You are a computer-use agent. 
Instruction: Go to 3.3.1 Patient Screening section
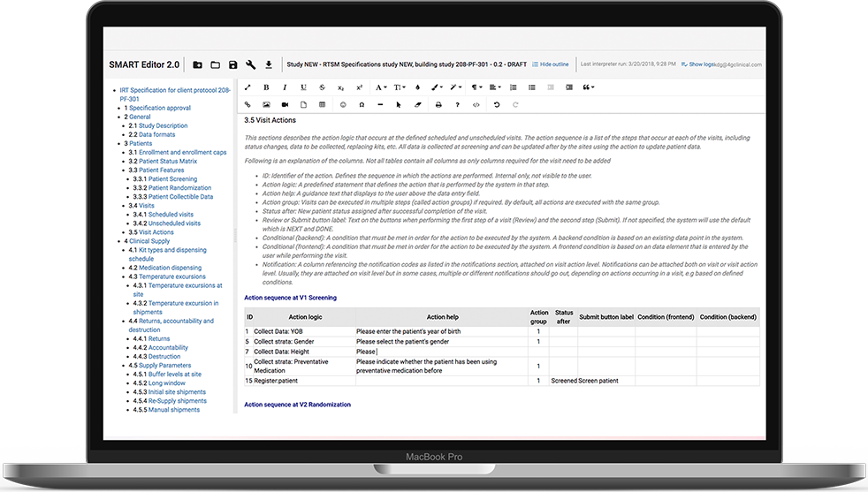172,179
